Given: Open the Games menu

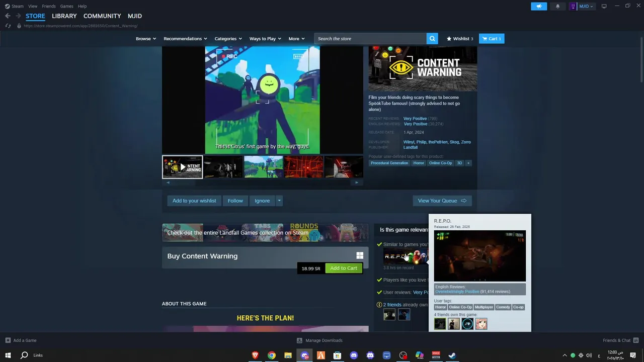Looking at the screenshot, I should pos(67,6).
